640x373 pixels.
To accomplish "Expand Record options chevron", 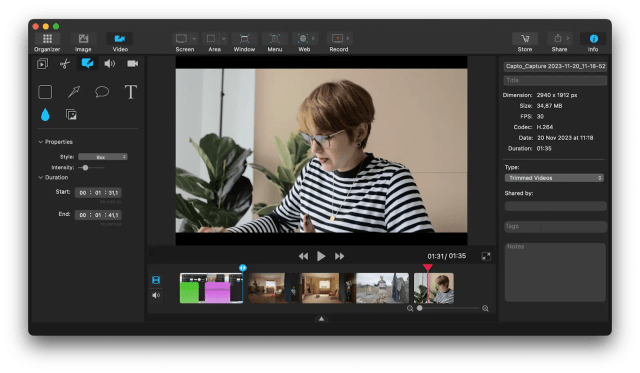I will pyautogui.click(x=348, y=38).
